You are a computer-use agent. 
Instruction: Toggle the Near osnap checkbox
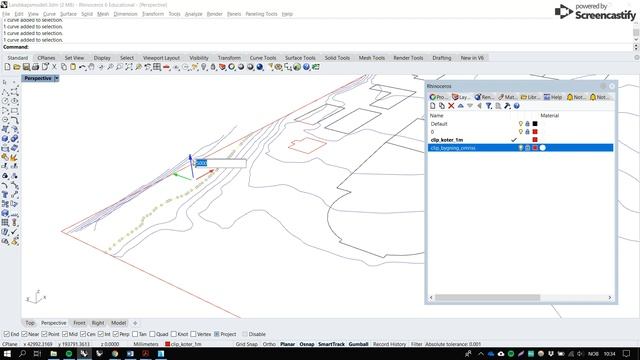click(x=24, y=334)
